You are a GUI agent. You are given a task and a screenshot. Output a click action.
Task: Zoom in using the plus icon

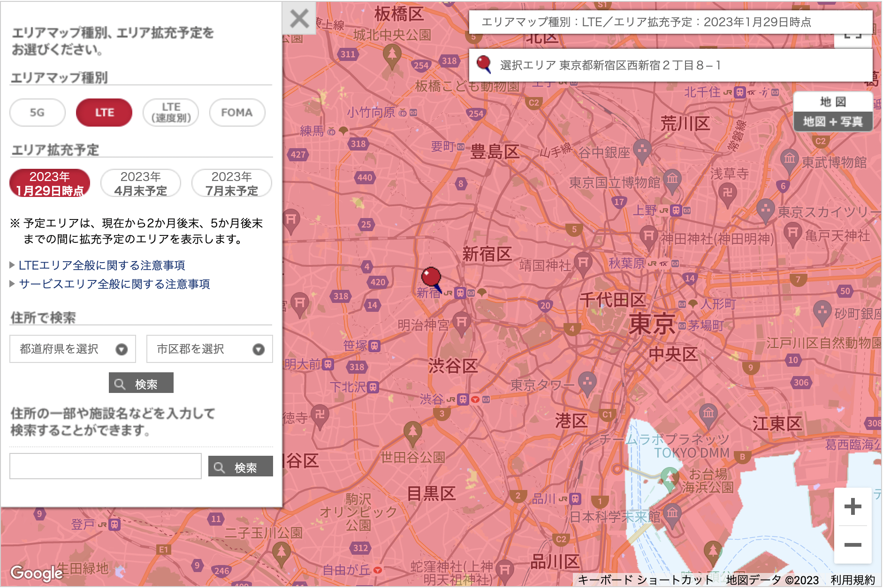(853, 505)
